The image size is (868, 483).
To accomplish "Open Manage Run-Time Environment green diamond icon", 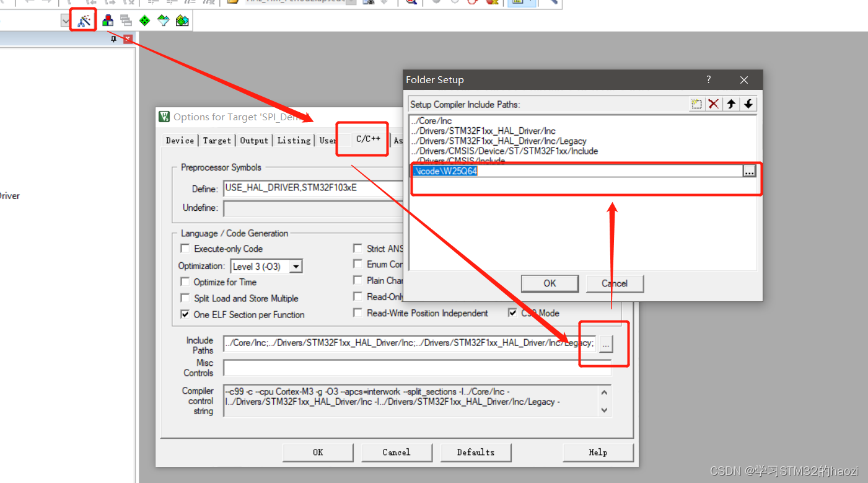I will coord(144,20).
